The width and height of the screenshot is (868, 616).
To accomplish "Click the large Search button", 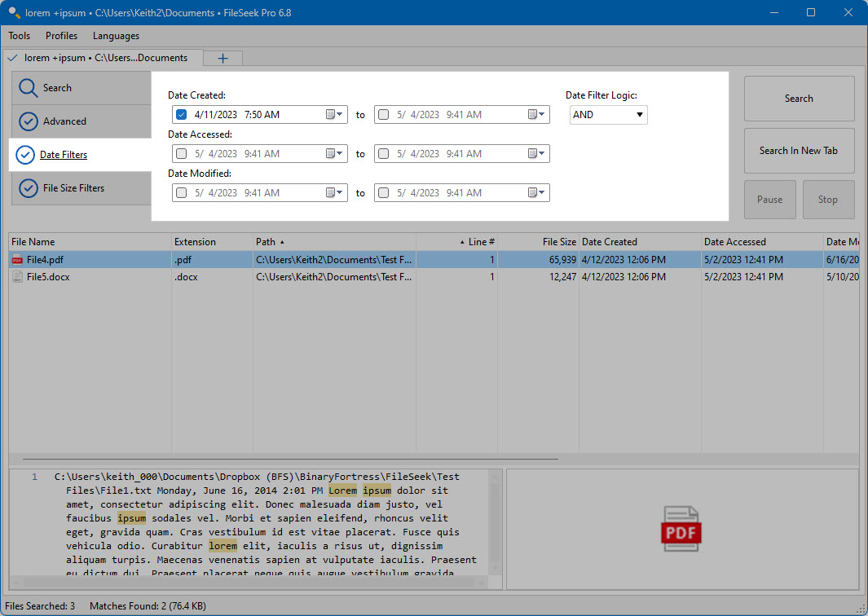I will point(799,99).
